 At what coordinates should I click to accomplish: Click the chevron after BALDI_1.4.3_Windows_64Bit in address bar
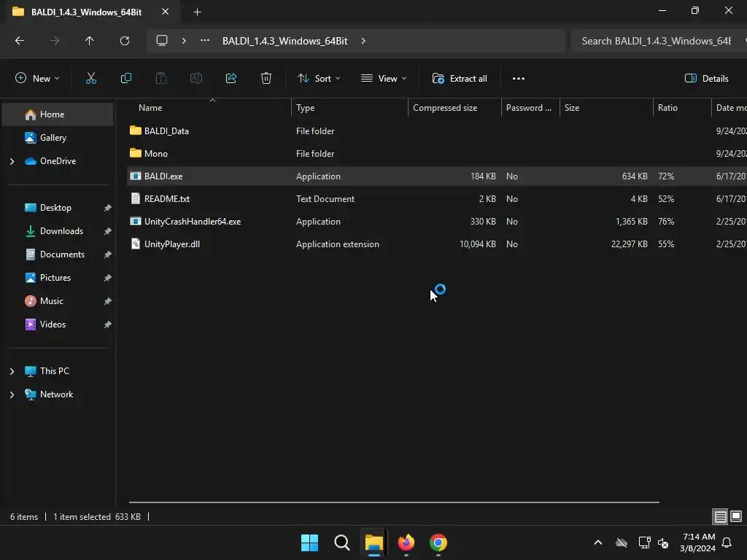363,41
